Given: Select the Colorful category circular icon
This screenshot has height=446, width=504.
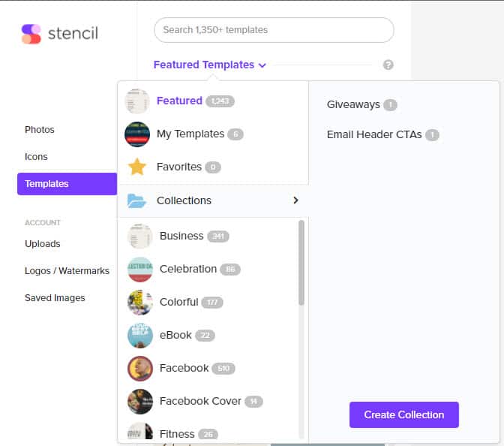Looking at the screenshot, I should pyautogui.click(x=139, y=303).
